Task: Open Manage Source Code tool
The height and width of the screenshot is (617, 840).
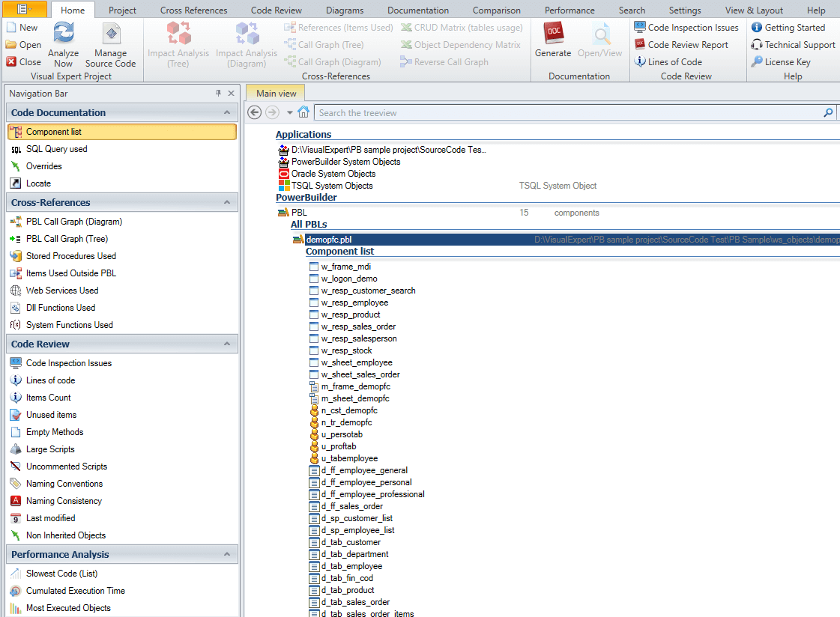Action: [x=111, y=44]
